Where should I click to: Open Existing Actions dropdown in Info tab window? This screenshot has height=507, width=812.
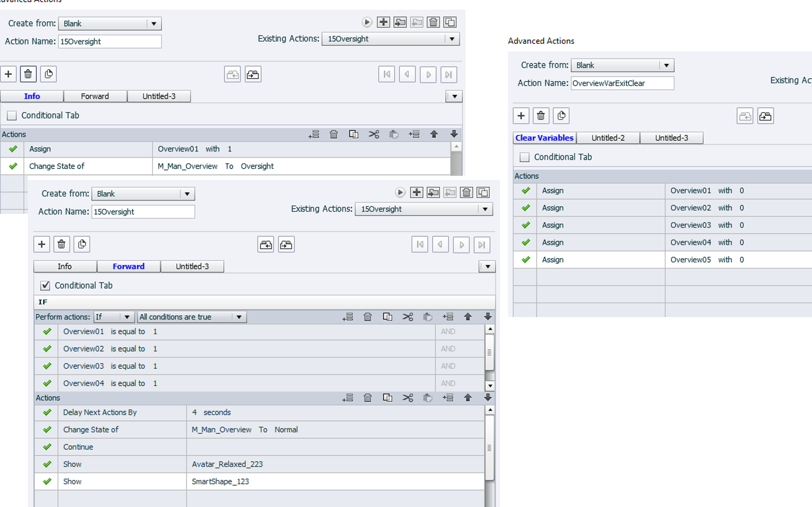click(x=452, y=39)
